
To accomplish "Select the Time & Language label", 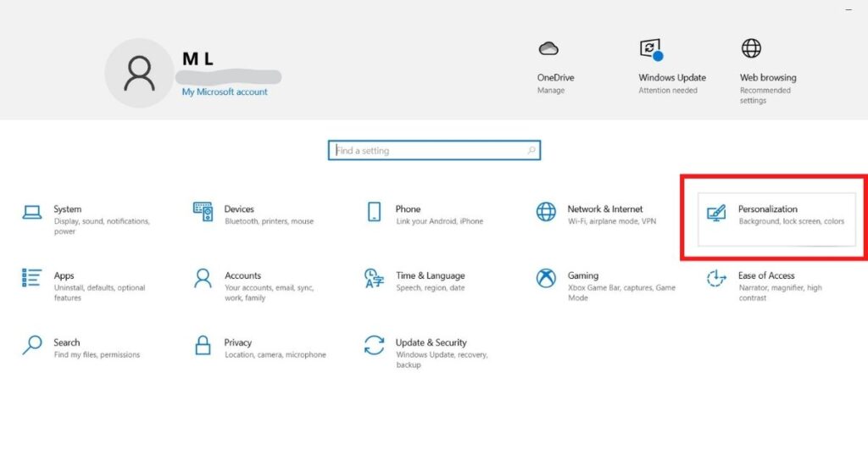I will click(430, 275).
